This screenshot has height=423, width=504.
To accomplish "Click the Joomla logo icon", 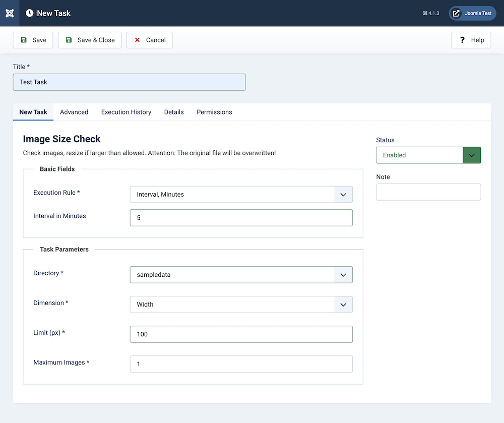I will (10, 13).
